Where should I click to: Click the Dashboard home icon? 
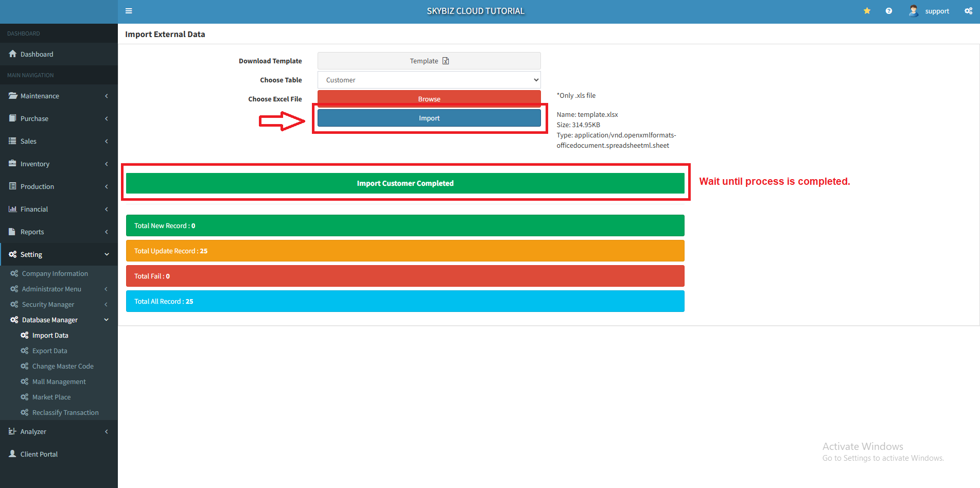[x=13, y=54]
